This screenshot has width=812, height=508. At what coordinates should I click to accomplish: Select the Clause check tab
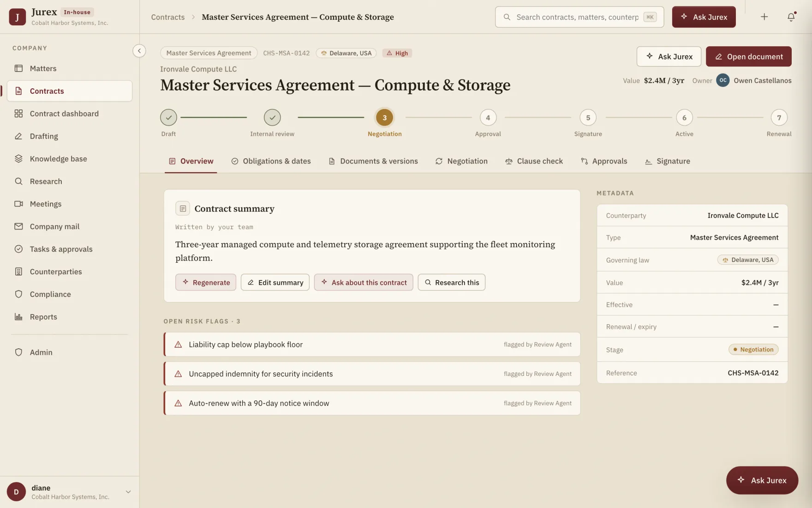coord(534,161)
